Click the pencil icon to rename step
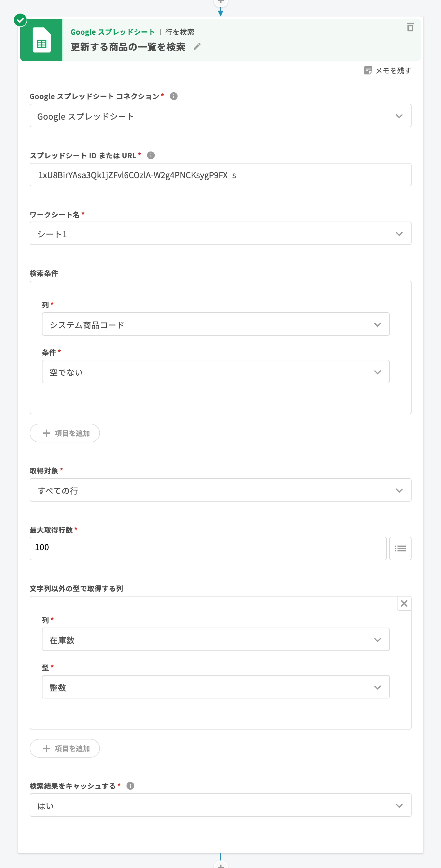 point(197,47)
